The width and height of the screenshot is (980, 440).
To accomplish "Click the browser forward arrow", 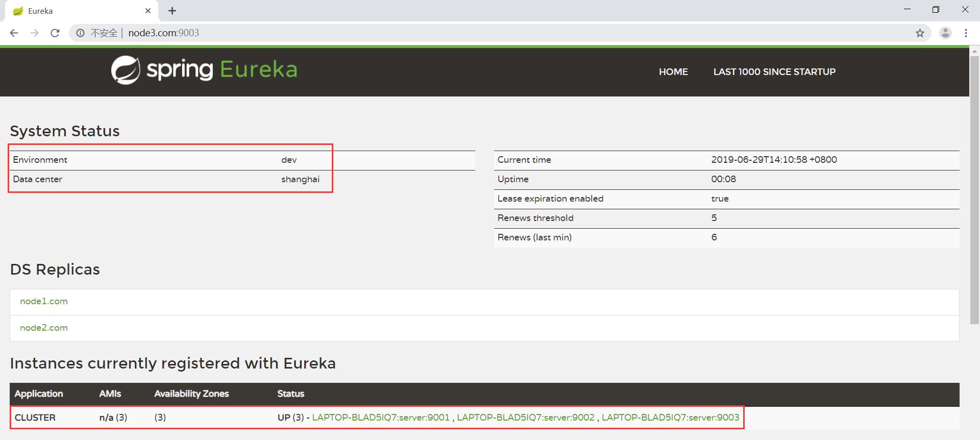I will [34, 33].
